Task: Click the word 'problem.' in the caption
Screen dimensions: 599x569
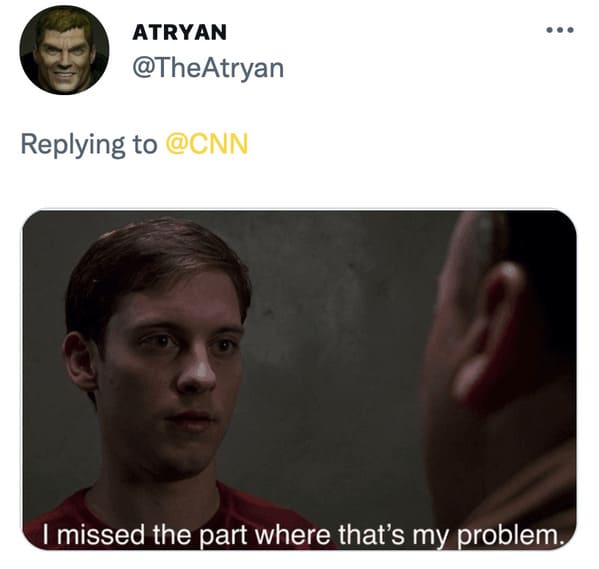Action: [510, 535]
